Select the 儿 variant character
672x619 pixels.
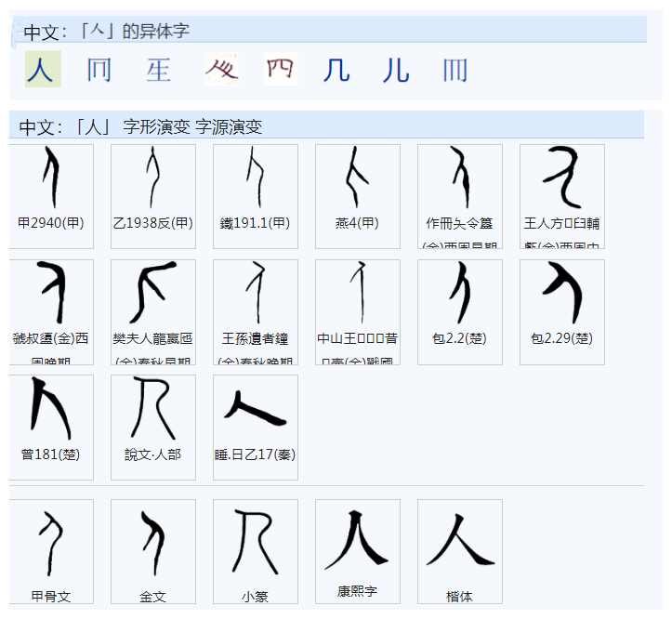click(396, 71)
